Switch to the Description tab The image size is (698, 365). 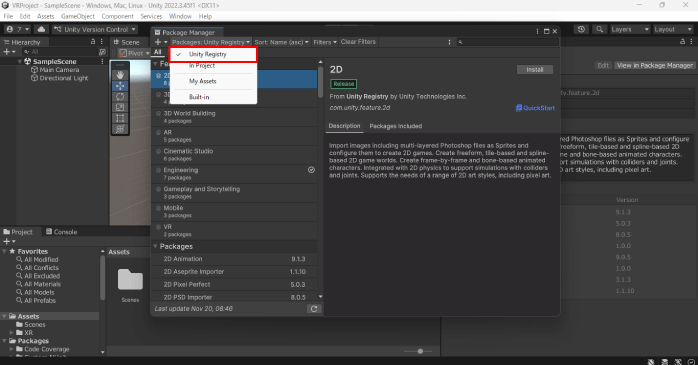tap(344, 126)
